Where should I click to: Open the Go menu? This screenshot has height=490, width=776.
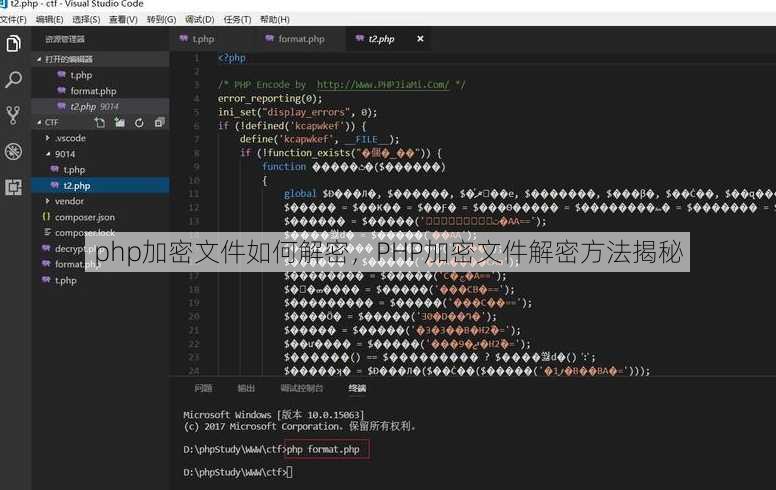(x=161, y=19)
